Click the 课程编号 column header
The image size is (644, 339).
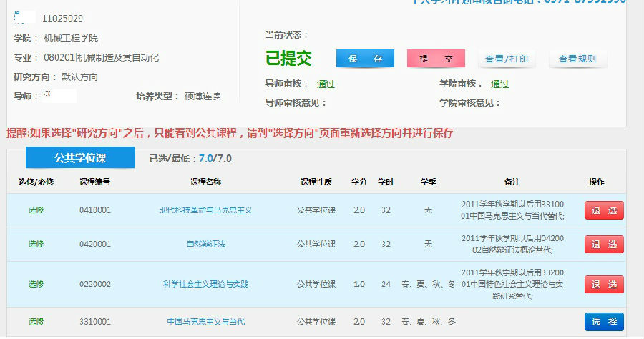point(94,182)
